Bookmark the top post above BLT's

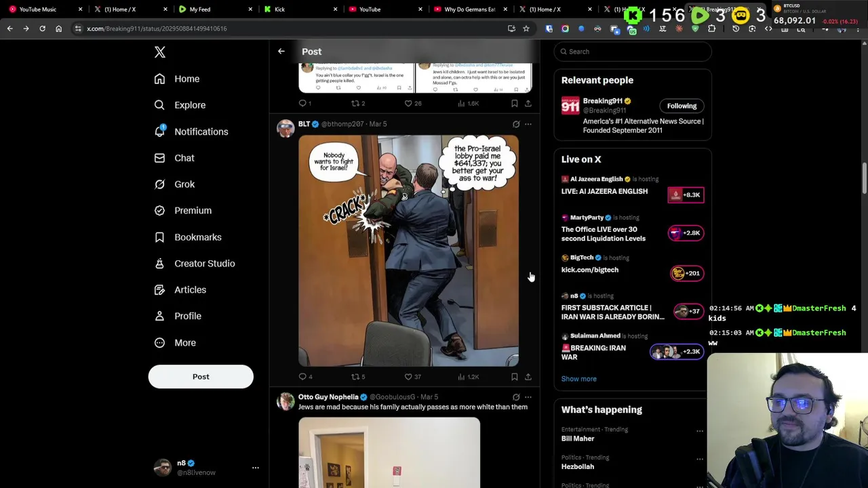click(x=515, y=104)
